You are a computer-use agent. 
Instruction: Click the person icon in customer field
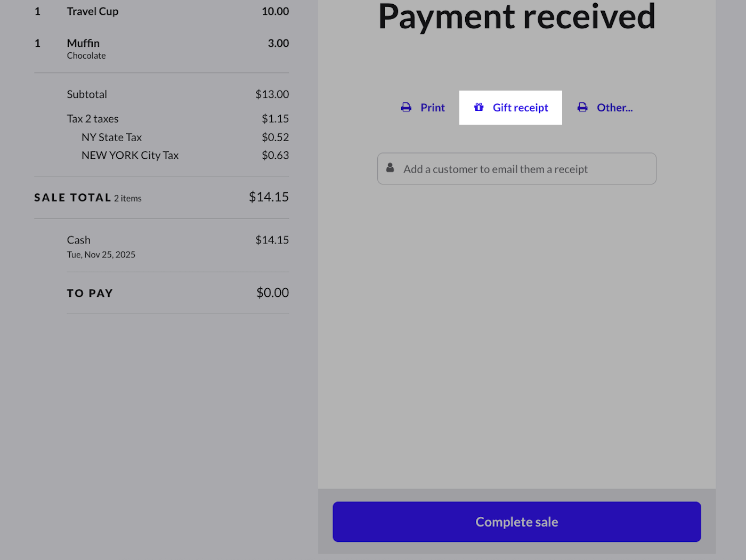coord(390,168)
